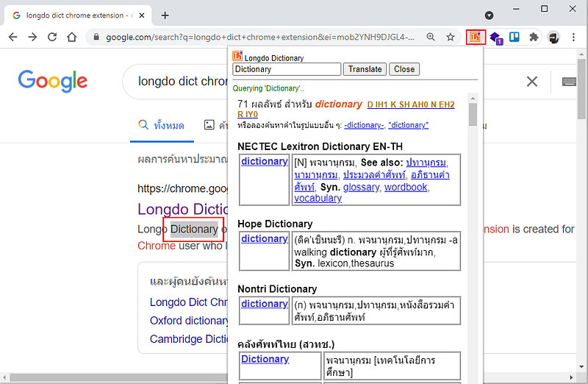This screenshot has height=384, width=588.
Task: Search the *dictionary* variant link
Action: pyautogui.click(x=409, y=125)
